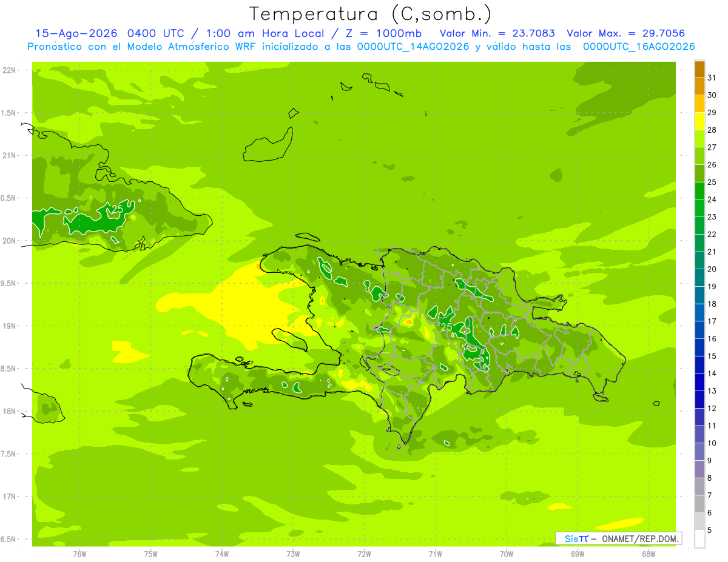Click the 76W longitude label
Screen dimensions: 728x562
(79, 554)
